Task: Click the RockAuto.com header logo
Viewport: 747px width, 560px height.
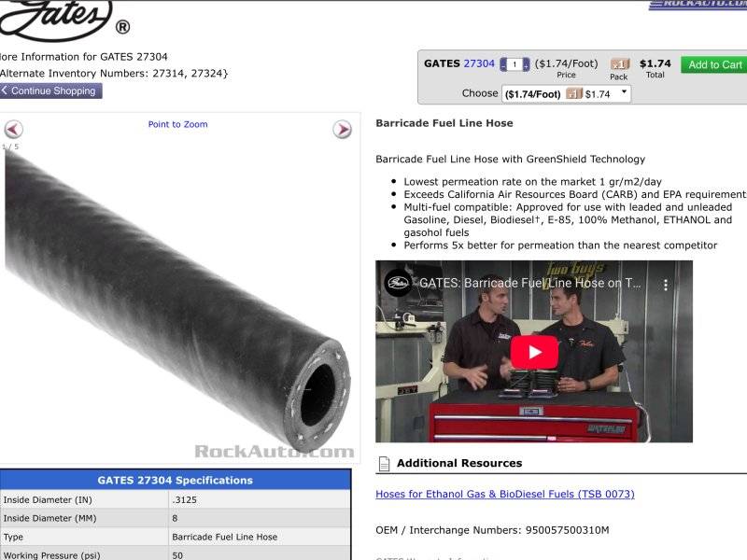Action: pos(697,5)
